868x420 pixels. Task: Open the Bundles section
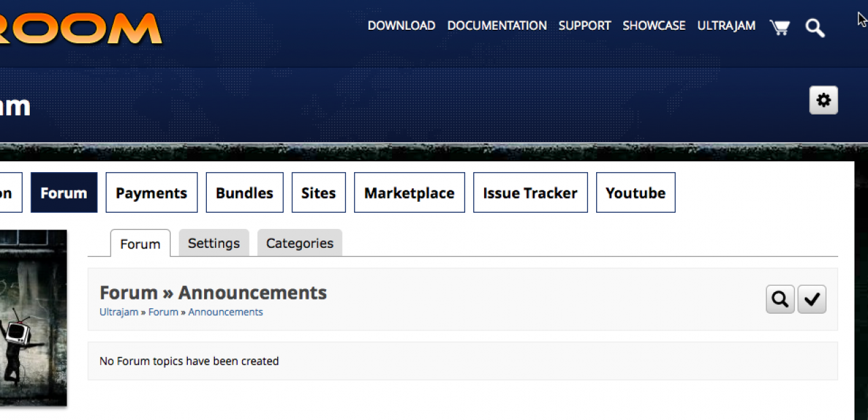coord(244,193)
